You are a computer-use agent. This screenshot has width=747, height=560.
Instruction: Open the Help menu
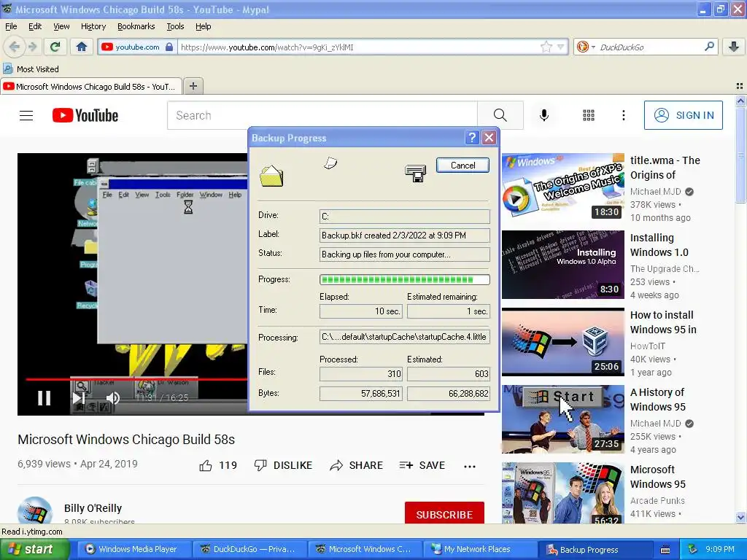point(203,26)
